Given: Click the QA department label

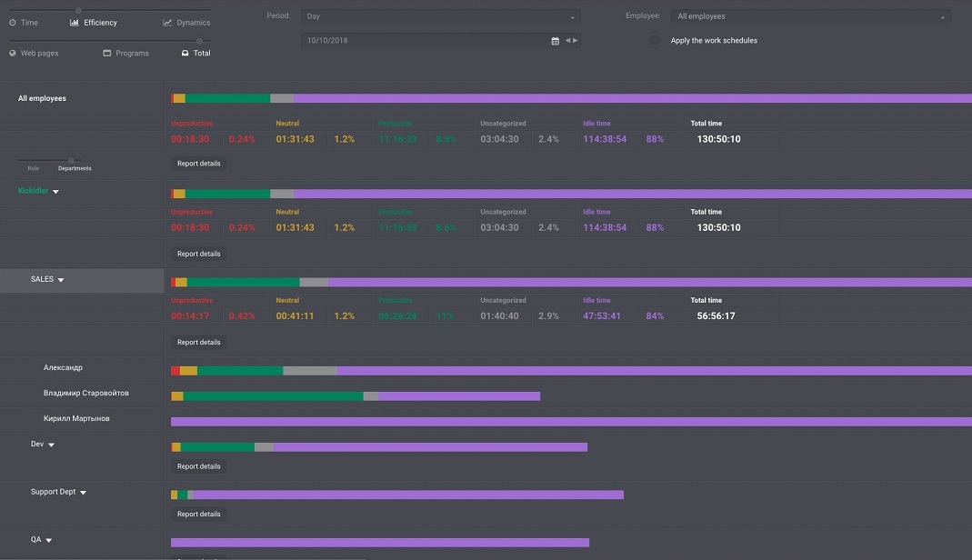Looking at the screenshot, I should [36, 540].
